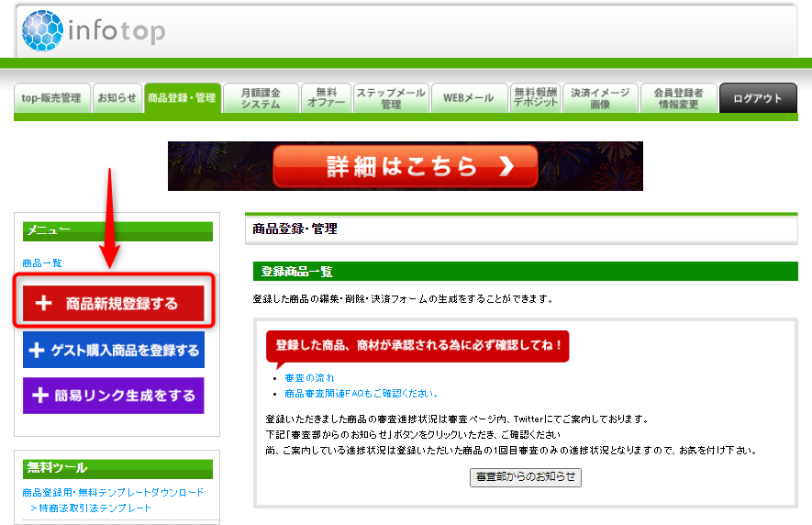Open the 無料報酬デポジット tab

tap(536, 98)
